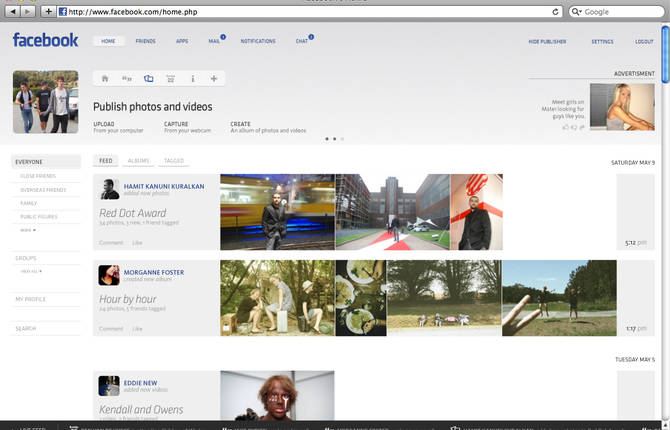Open Hamit Kanuni Kuralkan's avatar
The image size is (670, 430).
(x=109, y=189)
